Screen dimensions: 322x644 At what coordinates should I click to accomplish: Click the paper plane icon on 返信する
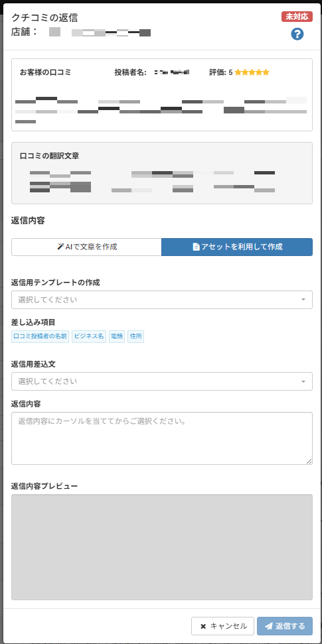pyautogui.click(x=269, y=626)
